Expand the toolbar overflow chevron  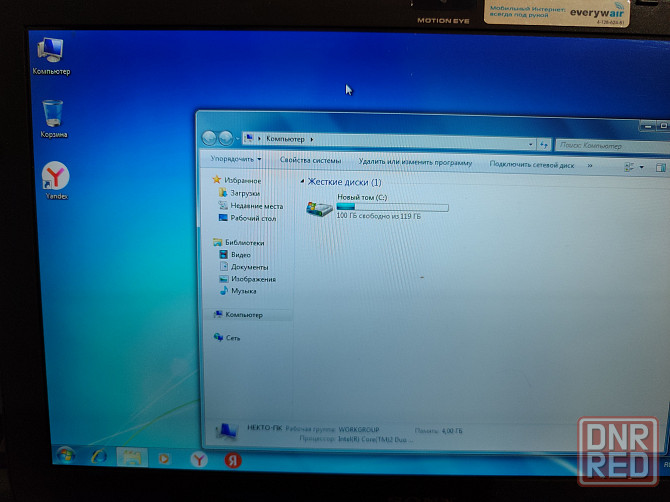(589, 165)
